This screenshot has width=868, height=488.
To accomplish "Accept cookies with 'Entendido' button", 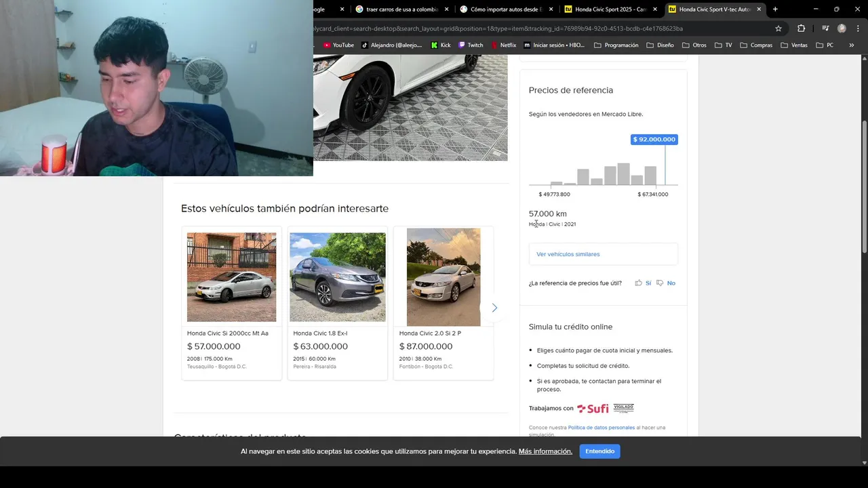I will (599, 451).
